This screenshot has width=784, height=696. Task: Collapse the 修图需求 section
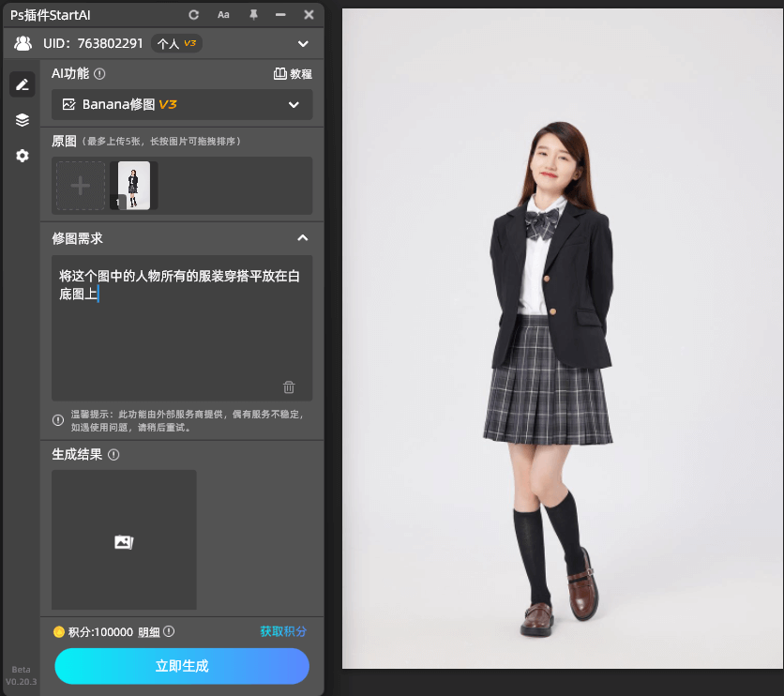tap(302, 238)
